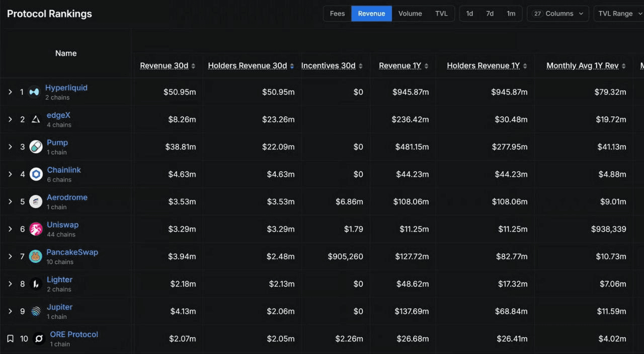Click the Jupiter swirl logo icon
644x354 pixels.
36,311
